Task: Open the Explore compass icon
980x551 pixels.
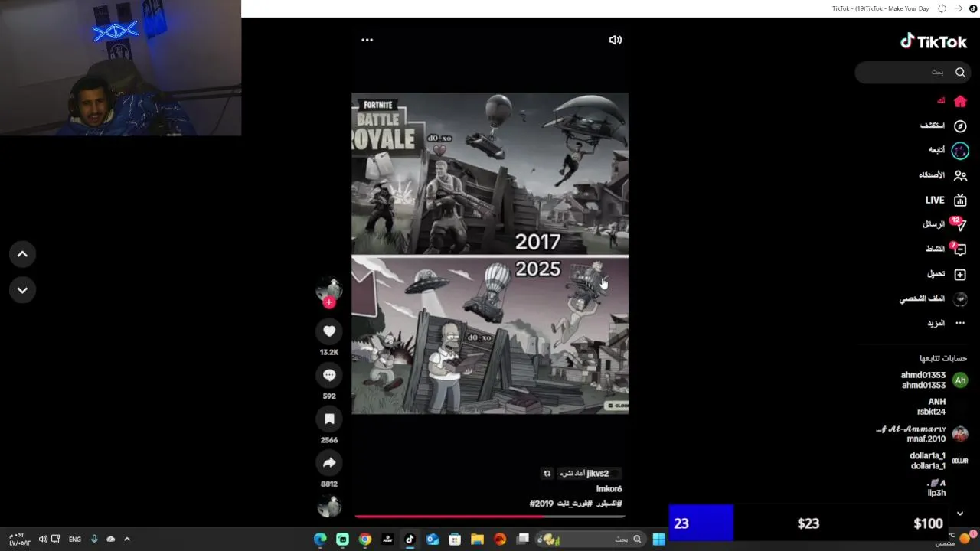Action: [x=960, y=126]
